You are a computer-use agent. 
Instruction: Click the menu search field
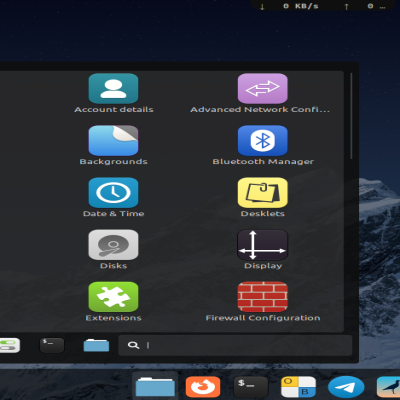point(235,345)
